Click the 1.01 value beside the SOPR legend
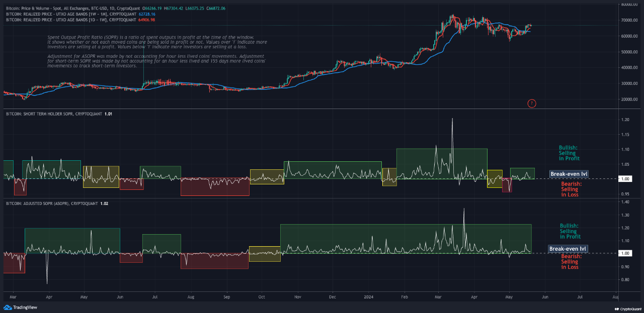Viewport: 644px width, 313px height. tap(109, 114)
